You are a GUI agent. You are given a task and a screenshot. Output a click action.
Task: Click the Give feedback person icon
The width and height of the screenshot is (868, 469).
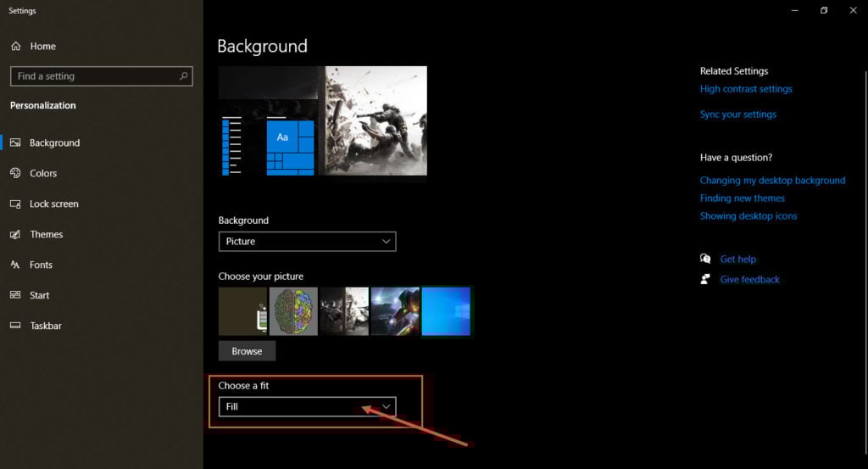pyautogui.click(x=705, y=279)
